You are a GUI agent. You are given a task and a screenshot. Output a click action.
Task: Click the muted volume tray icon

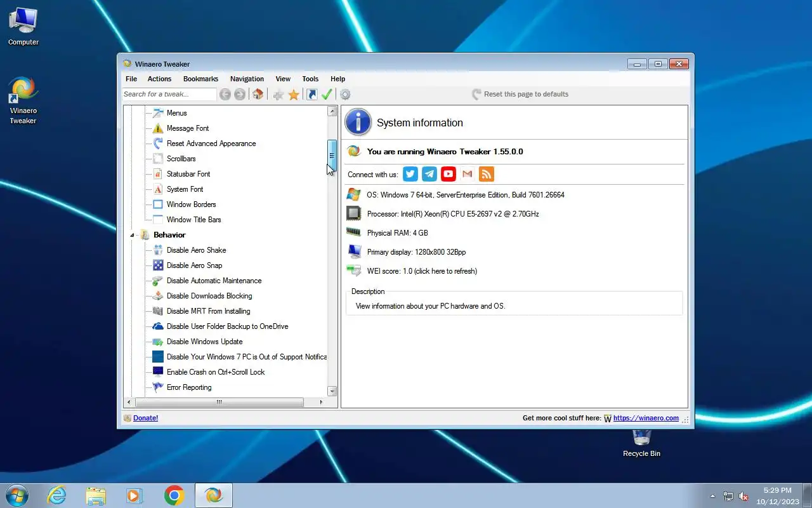coord(743,496)
